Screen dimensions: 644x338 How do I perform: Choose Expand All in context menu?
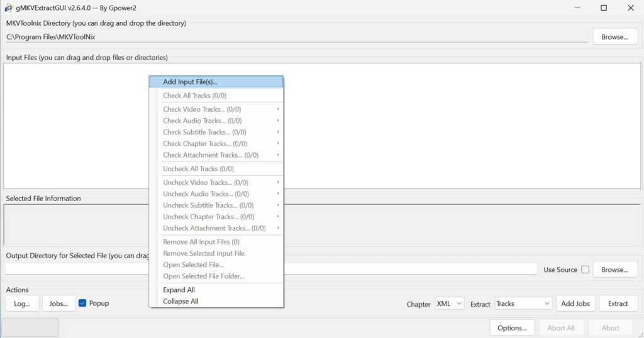coord(216,290)
